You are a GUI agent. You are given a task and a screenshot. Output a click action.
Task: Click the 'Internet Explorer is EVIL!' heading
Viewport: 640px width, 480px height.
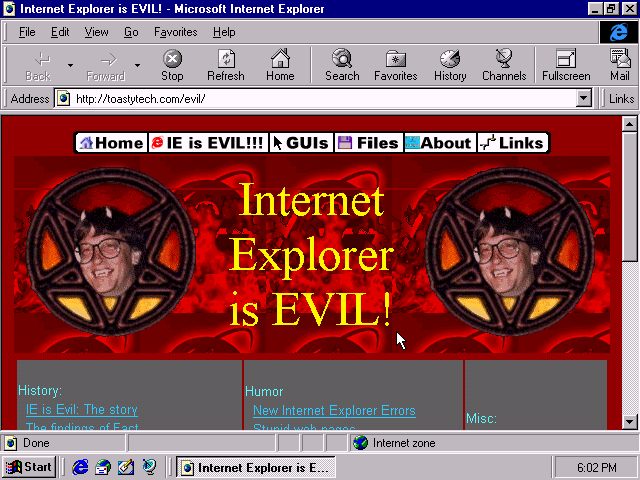(x=311, y=254)
